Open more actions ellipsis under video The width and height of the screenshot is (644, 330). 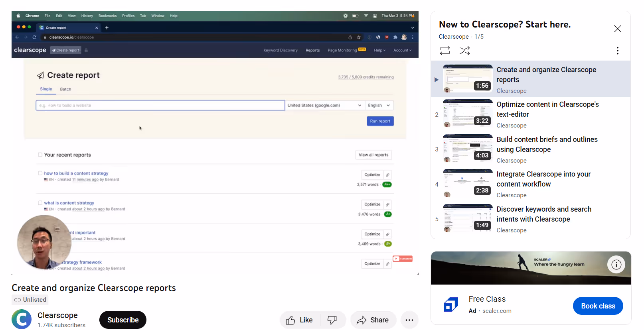point(409,320)
